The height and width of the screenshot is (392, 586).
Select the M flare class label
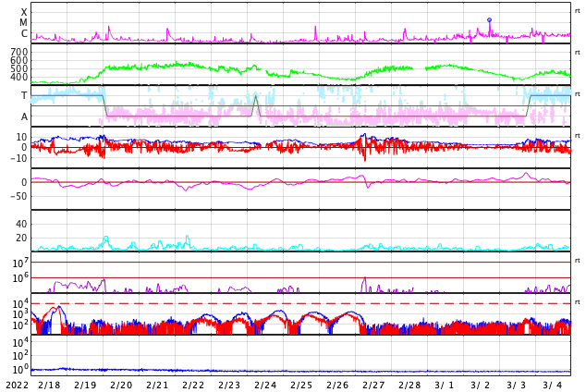coord(23,23)
